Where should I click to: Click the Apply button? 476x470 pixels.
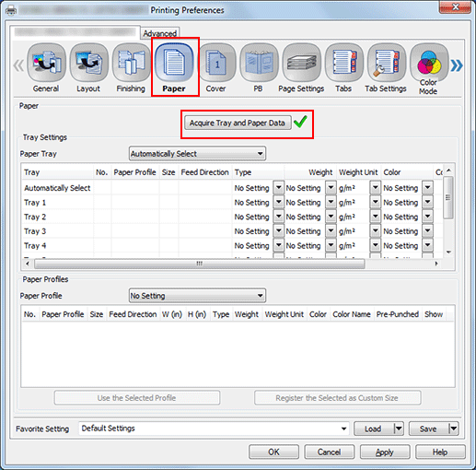385,452
